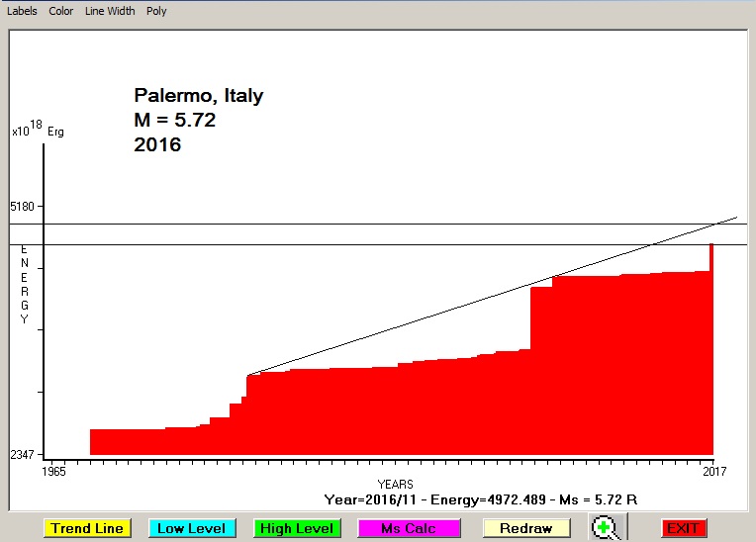Click the 'M = 5.72' magnitude label

tap(174, 121)
